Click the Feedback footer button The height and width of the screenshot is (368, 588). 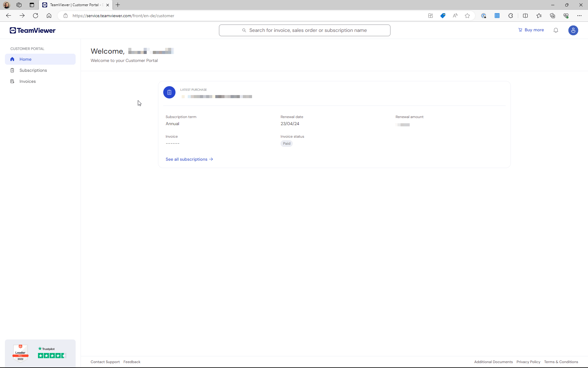pos(132,362)
